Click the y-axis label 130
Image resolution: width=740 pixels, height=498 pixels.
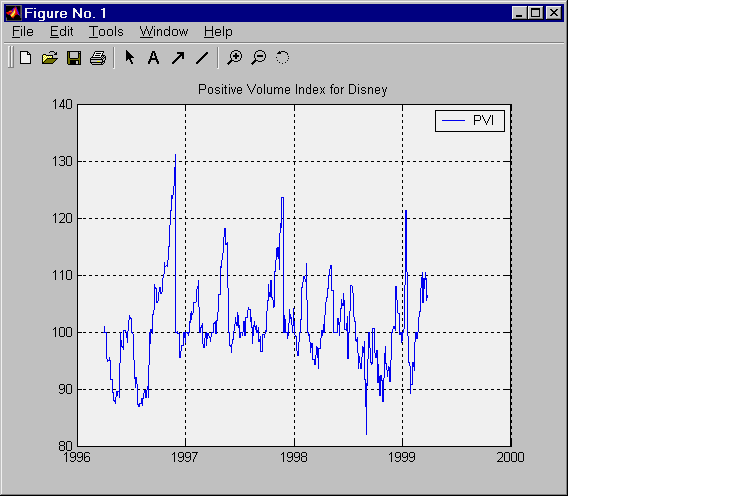(62, 161)
